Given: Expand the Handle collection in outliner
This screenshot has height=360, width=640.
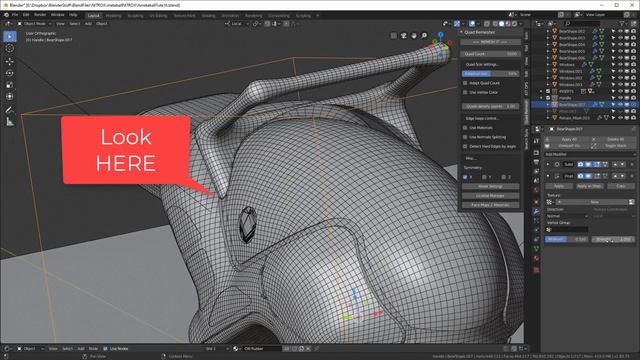Looking at the screenshot, I should pyautogui.click(x=542, y=98).
